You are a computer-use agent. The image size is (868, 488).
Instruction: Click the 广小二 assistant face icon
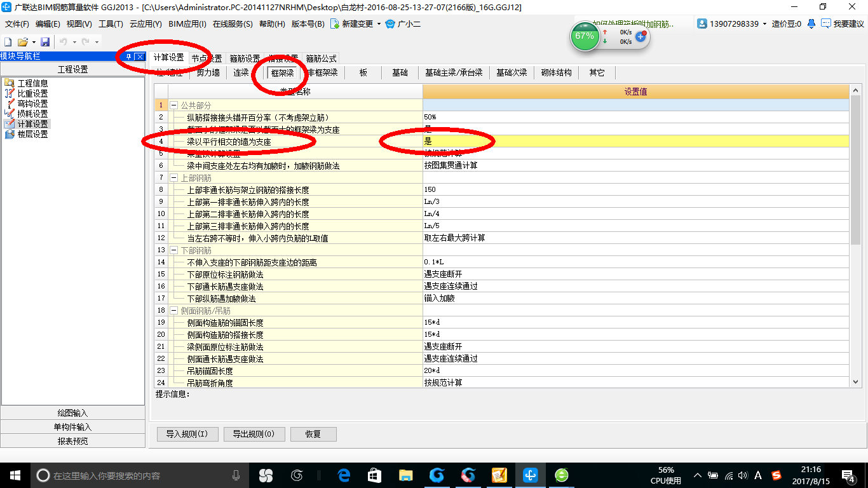[390, 24]
